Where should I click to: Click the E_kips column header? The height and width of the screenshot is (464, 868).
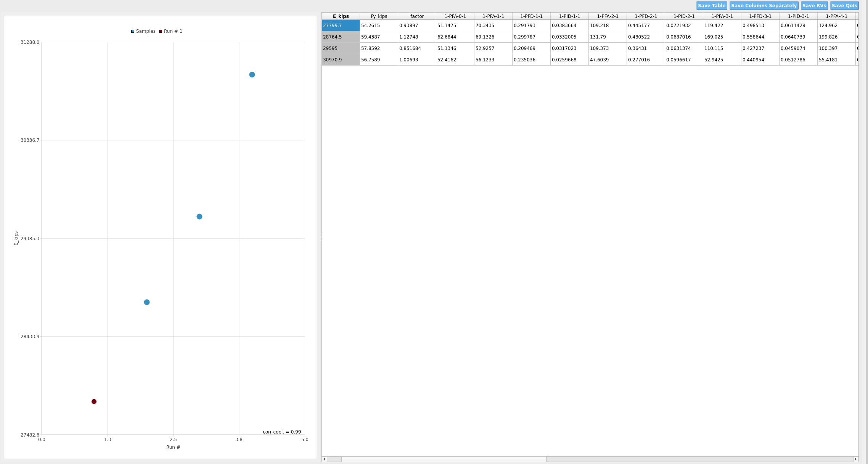(341, 16)
